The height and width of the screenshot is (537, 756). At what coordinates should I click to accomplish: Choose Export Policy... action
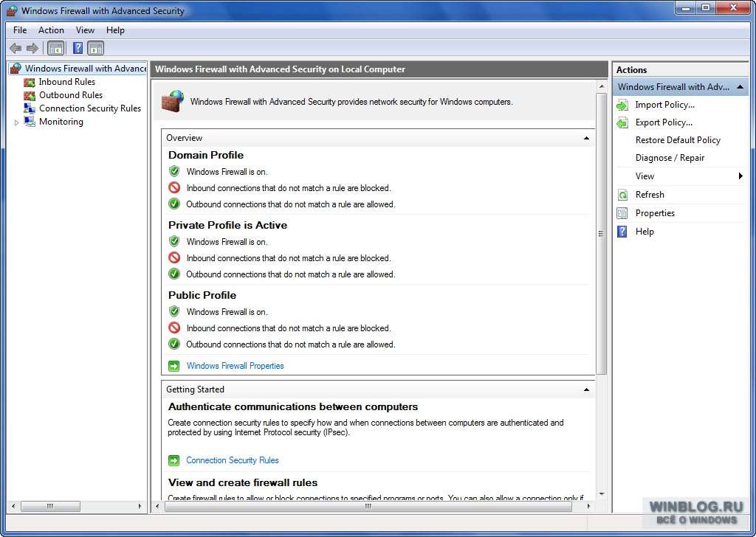[664, 122]
